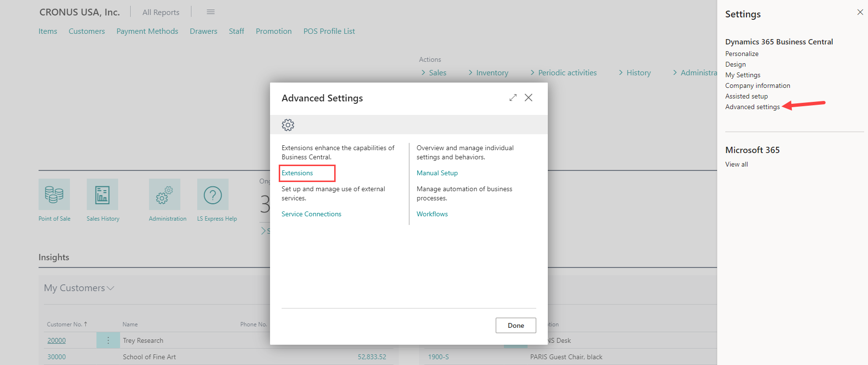This screenshot has width=868, height=365.
Task: Expand the Inventory actions group
Action: pos(488,73)
